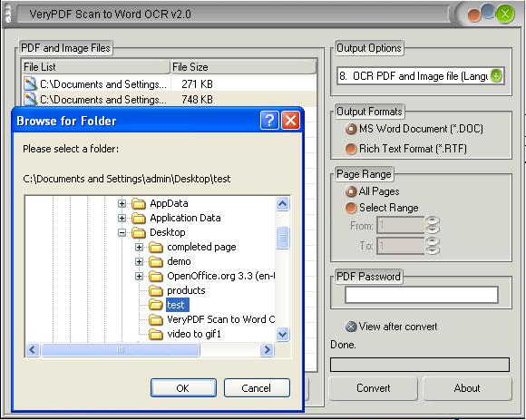Open the green dropdown arrow in Output Options
The width and height of the screenshot is (526, 420).
click(496, 76)
